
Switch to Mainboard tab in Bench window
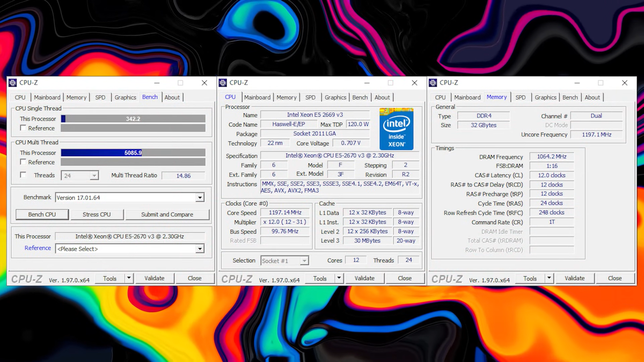tap(47, 98)
